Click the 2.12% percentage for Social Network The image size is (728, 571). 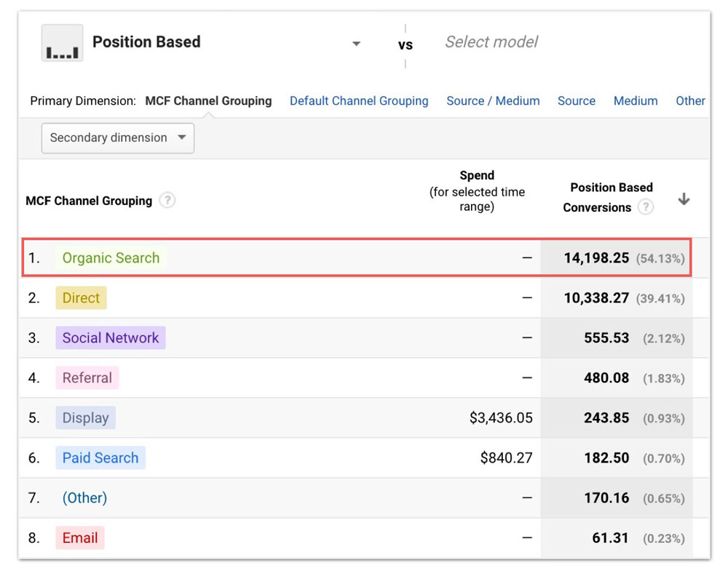664,338
